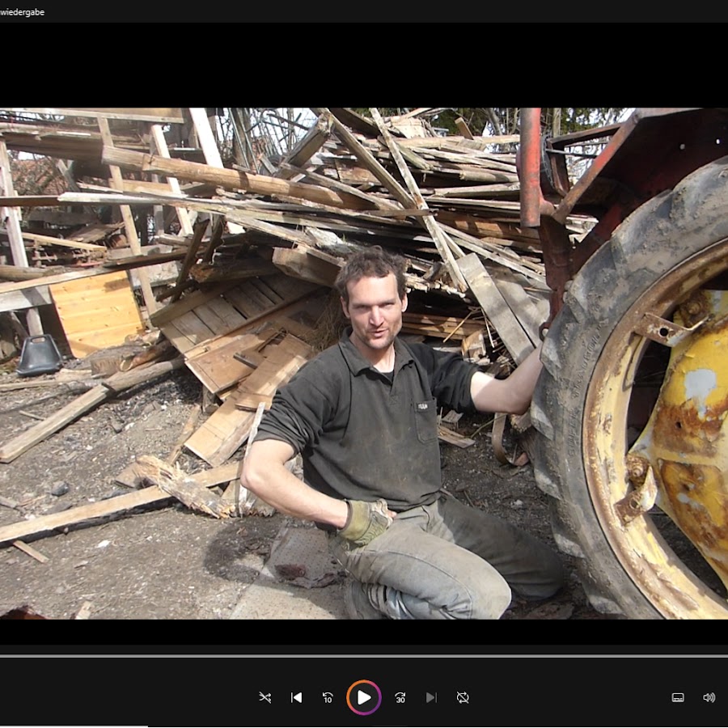
Task: Click the seek bar above playback controls
Action: tap(364, 656)
